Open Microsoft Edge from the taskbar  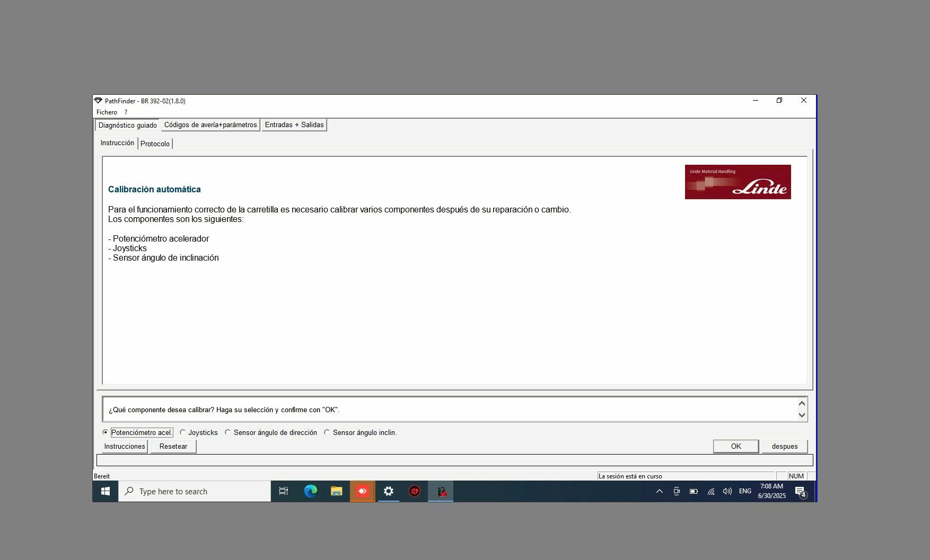[x=311, y=491]
